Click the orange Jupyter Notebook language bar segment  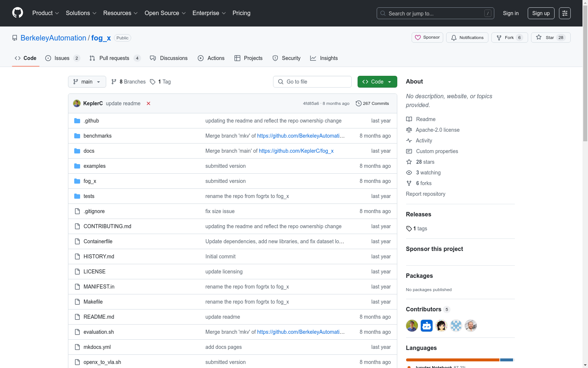coord(453,360)
